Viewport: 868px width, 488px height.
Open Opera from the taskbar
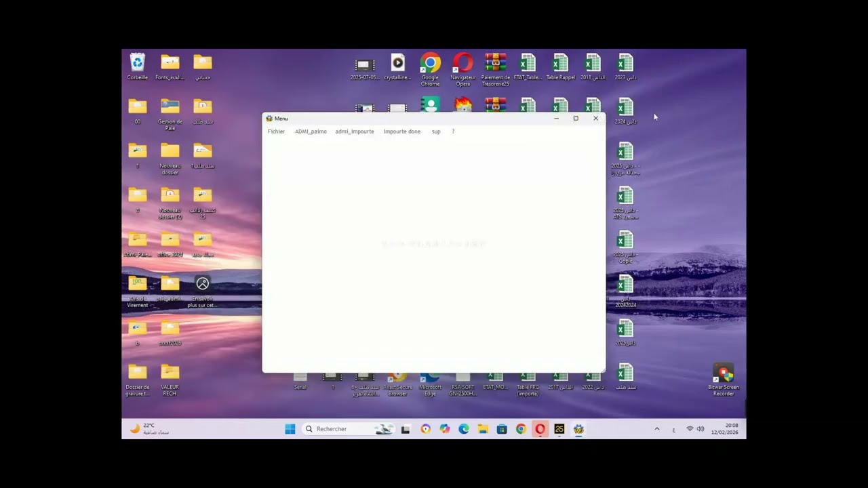point(540,429)
